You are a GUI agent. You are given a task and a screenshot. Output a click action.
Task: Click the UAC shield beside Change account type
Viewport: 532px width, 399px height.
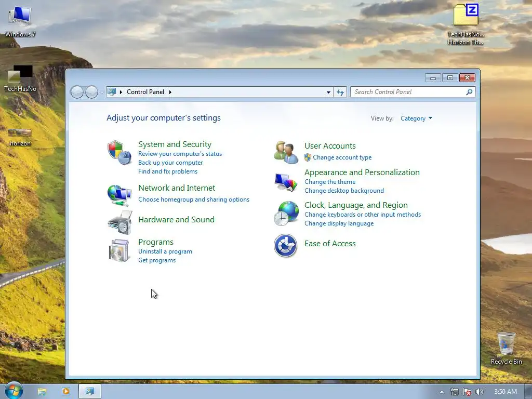[308, 157]
